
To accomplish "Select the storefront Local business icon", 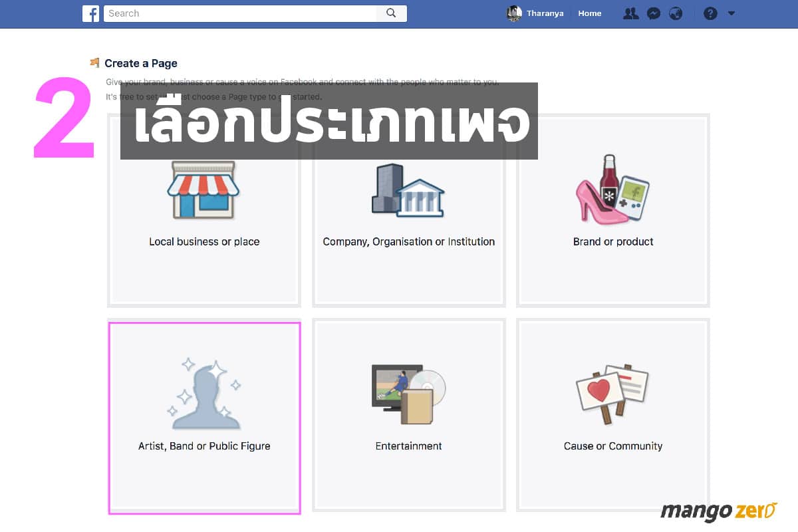I will tap(203, 191).
